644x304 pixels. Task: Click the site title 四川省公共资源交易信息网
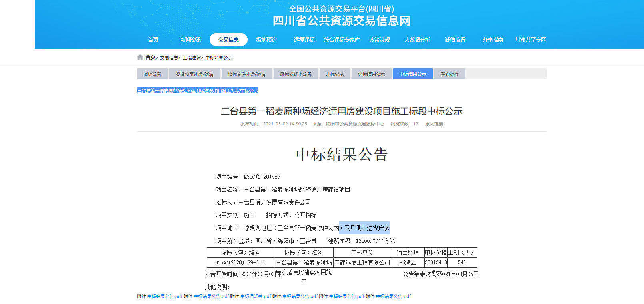coord(342,21)
